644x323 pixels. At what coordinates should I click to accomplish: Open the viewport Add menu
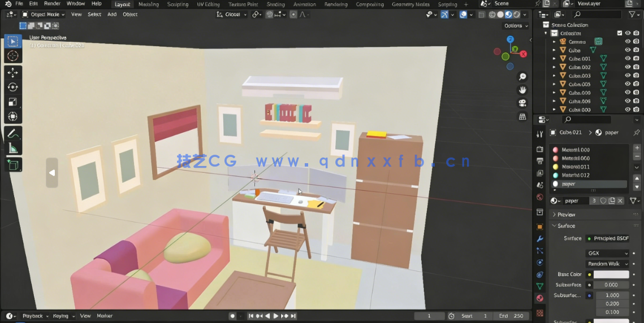pyautogui.click(x=112, y=14)
